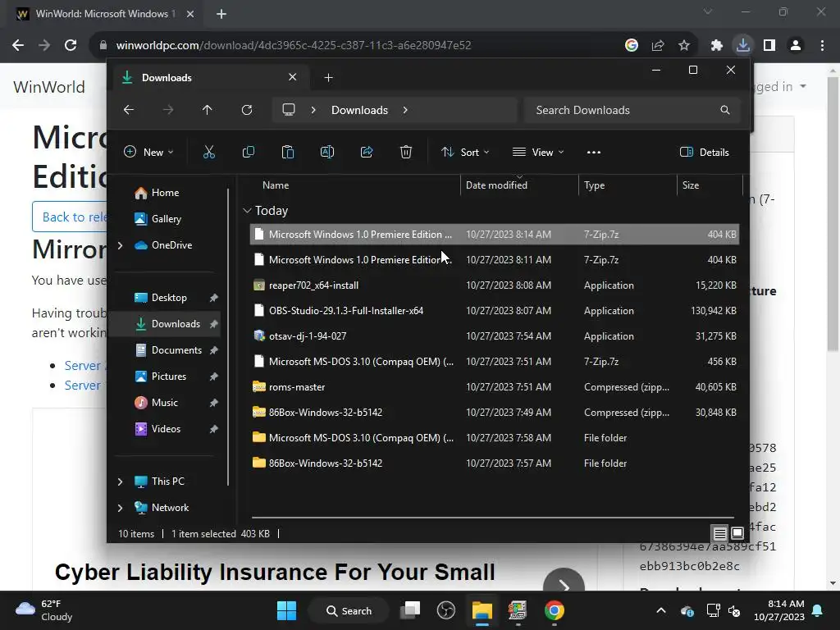This screenshot has width=840, height=630.
Task: Show hidden system tray icons
Action: click(x=661, y=610)
